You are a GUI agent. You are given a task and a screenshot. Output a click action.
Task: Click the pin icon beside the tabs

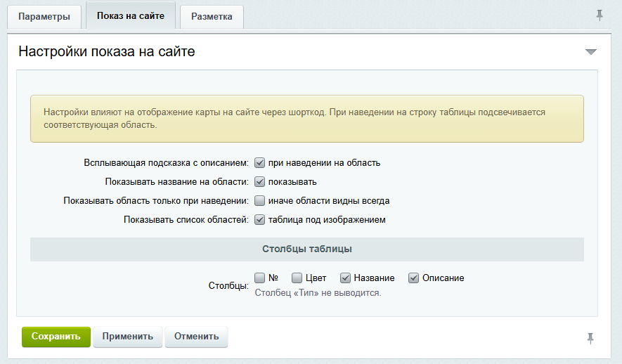(600, 15)
